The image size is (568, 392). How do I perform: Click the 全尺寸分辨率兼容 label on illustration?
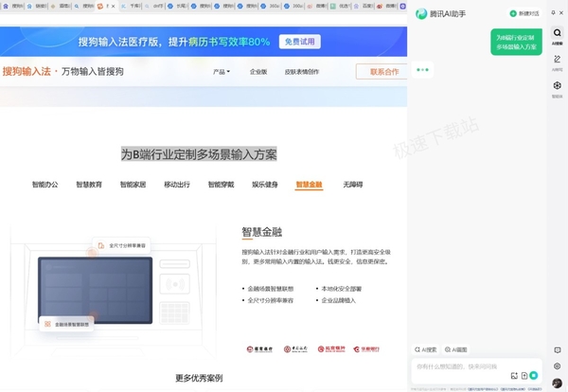(x=122, y=245)
